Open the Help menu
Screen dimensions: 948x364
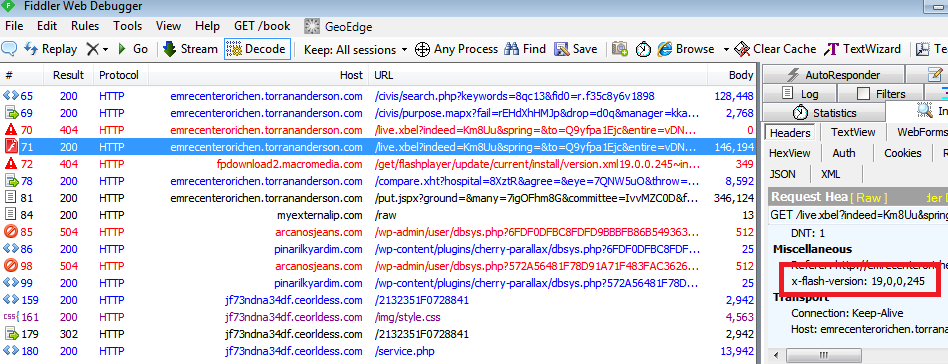(207, 27)
